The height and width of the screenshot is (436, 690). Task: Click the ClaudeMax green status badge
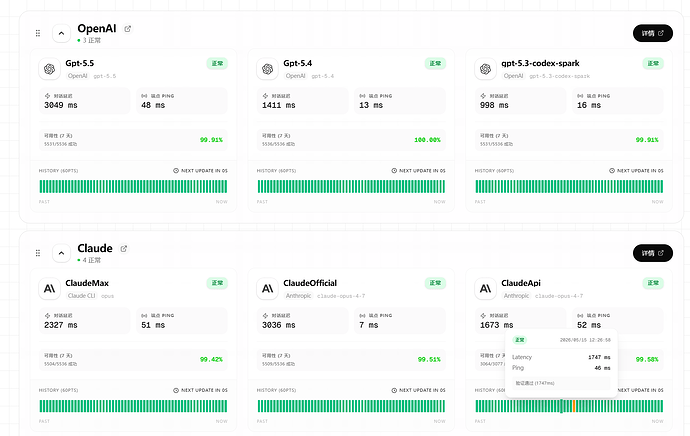click(217, 283)
